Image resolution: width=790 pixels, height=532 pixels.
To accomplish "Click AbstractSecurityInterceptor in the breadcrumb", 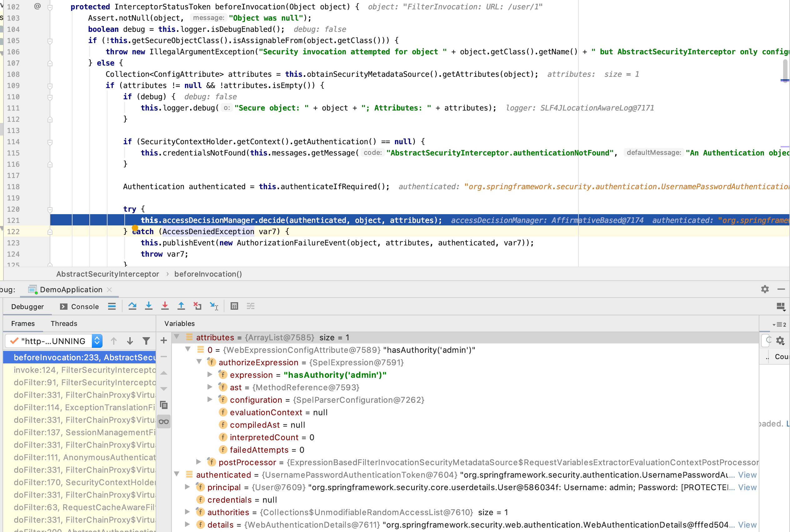I will [108, 274].
